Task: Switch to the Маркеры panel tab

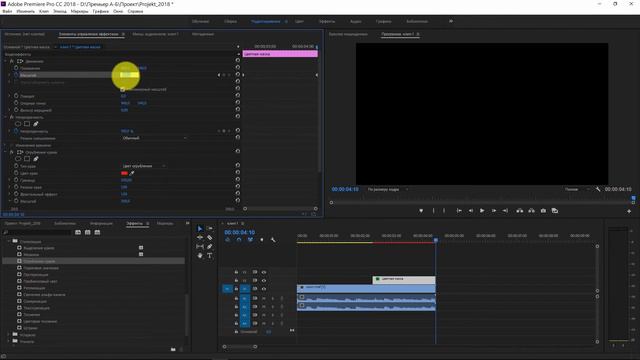Action: 165,224
